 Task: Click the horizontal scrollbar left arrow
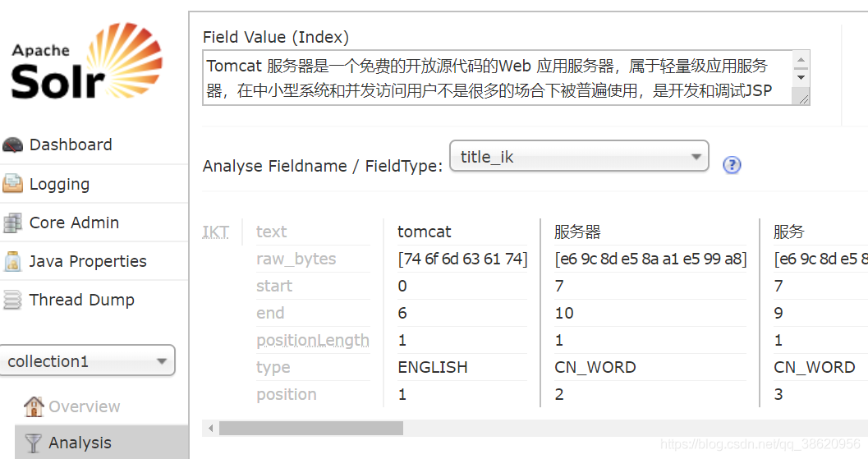pos(211,429)
